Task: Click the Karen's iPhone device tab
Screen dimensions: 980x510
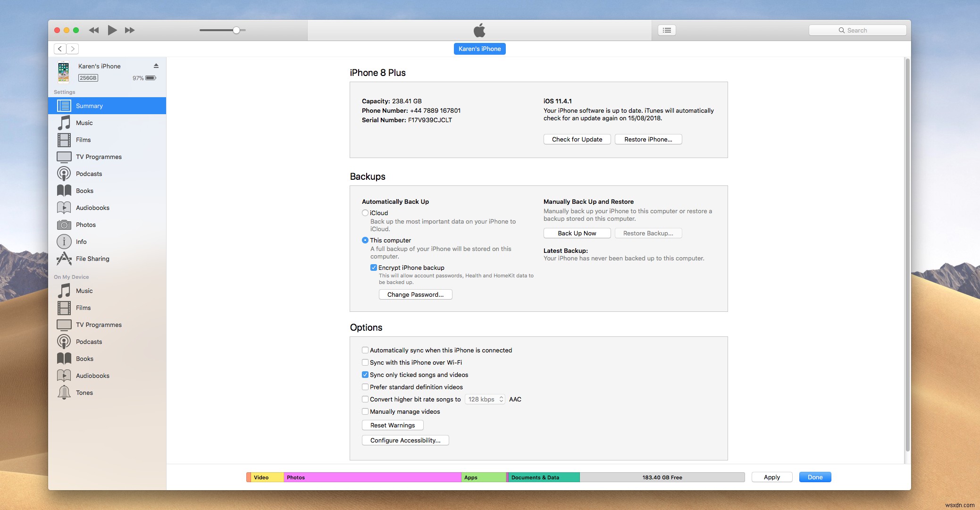Action: click(480, 49)
